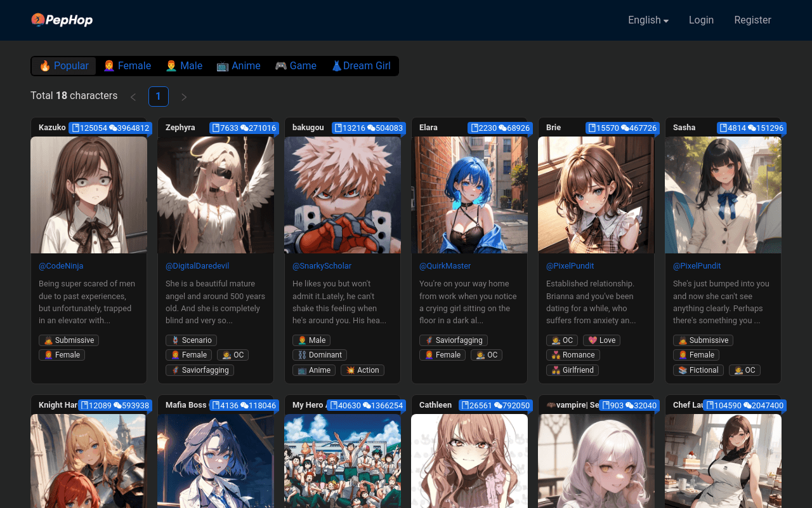Click the Dominant tag on bakugou
The width and height of the screenshot is (812, 508).
[320, 355]
